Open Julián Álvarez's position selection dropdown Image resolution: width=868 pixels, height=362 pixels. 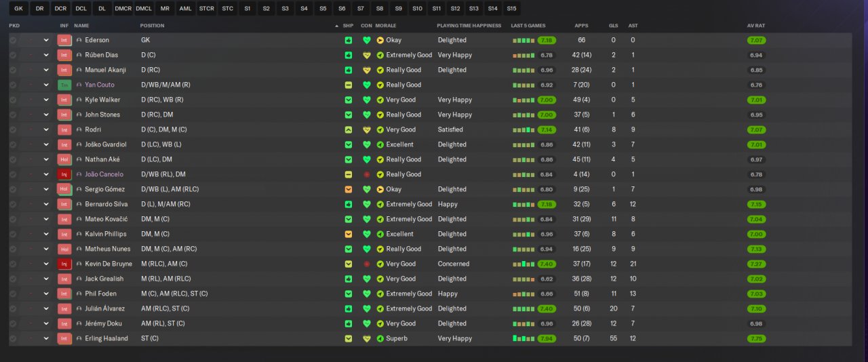click(46, 308)
